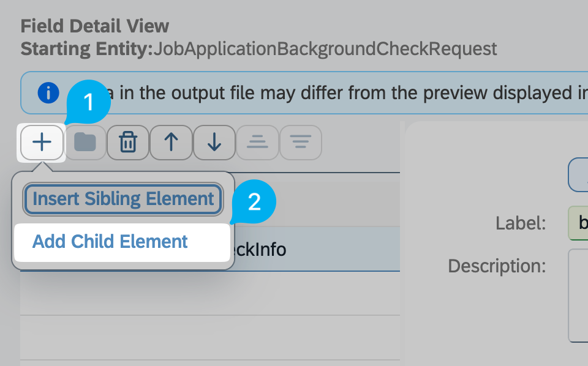Click the partially visible button above Label
Image resolution: width=588 pixels, height=366 pixels.
pos(578,174)
